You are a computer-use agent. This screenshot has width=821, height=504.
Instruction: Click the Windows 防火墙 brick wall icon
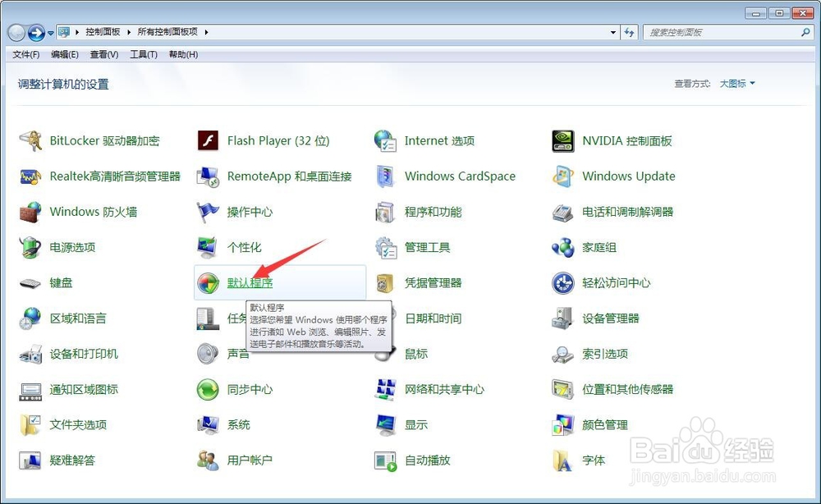coord(30,212)
